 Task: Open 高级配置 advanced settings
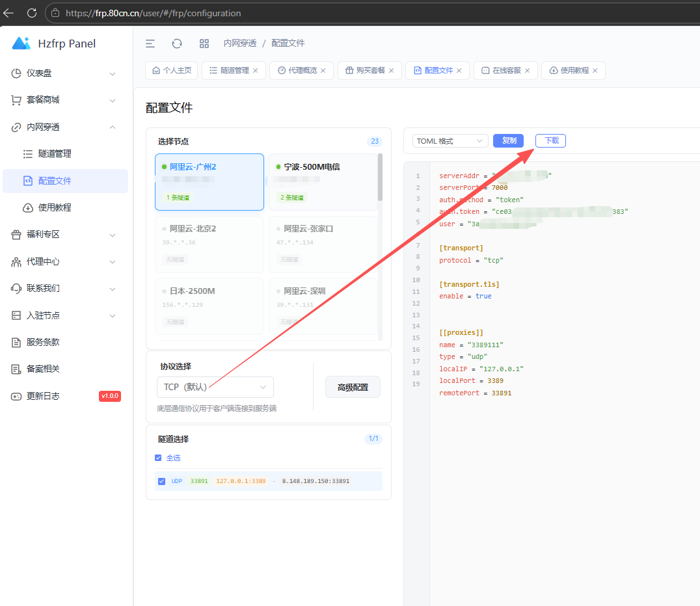[x=353, y=387]
